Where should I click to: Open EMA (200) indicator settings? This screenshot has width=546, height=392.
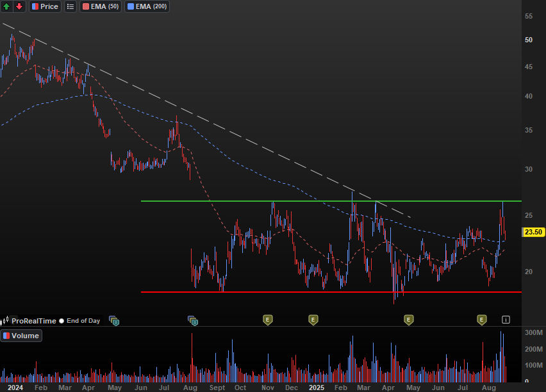point(147,6)
